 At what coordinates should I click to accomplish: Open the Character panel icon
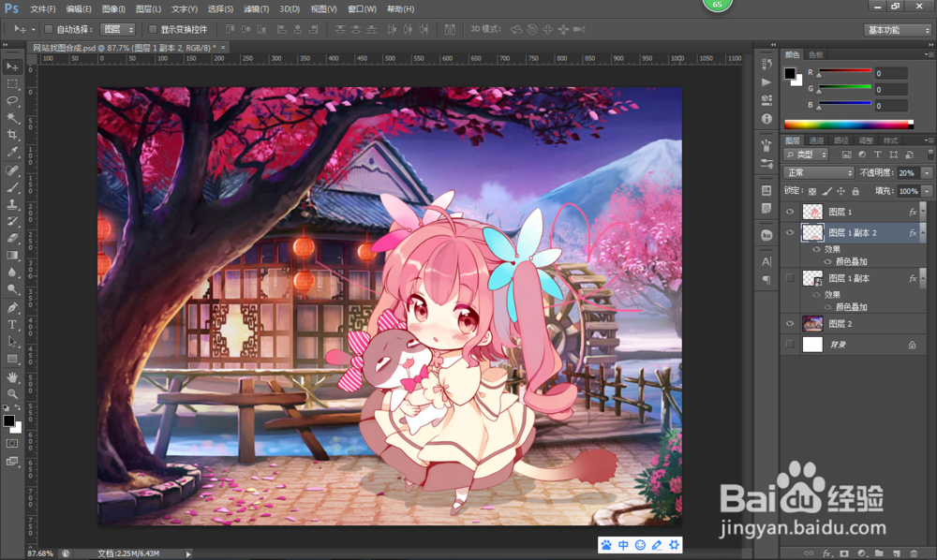pyautogui.click(x=766, y=261)
